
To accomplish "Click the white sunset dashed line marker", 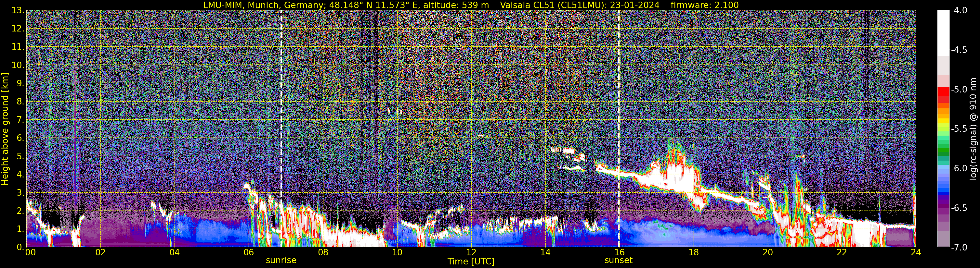I will (619, 128).
